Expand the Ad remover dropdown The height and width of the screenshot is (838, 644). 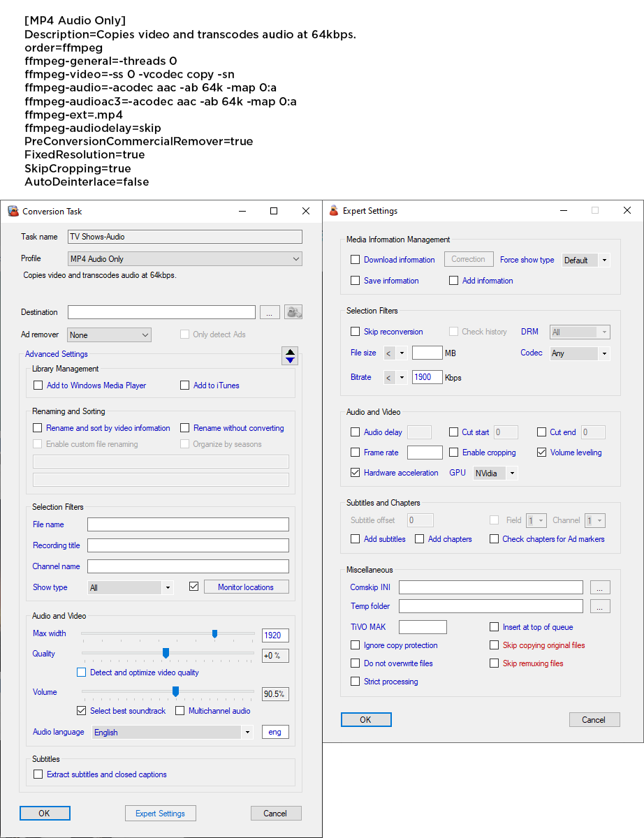(x=110, y=335)
